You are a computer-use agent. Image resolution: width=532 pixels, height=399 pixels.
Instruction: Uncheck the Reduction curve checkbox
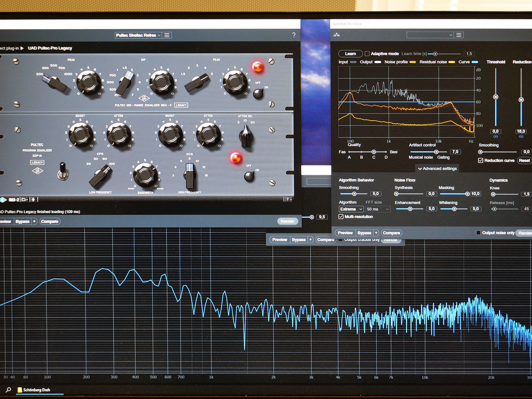point(480,160)
